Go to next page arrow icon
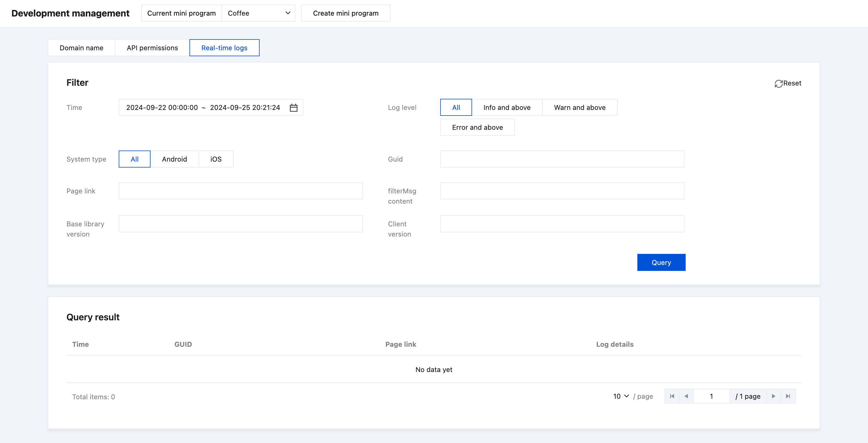868x443 pixels. tap(774, 396)
